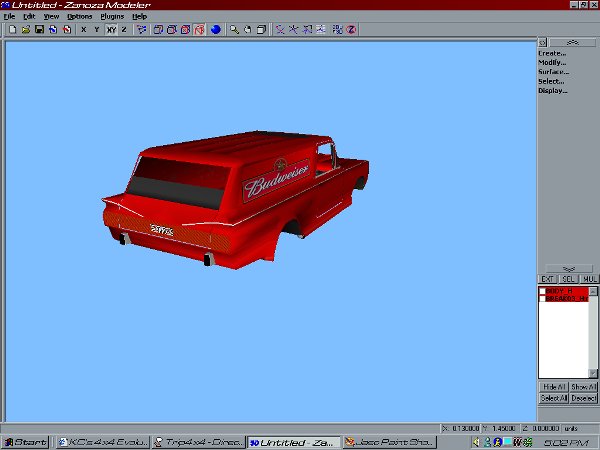Check the BREAK03 object checkbox
The height and width of the screenshot is (450, 600).
[542, 298]
